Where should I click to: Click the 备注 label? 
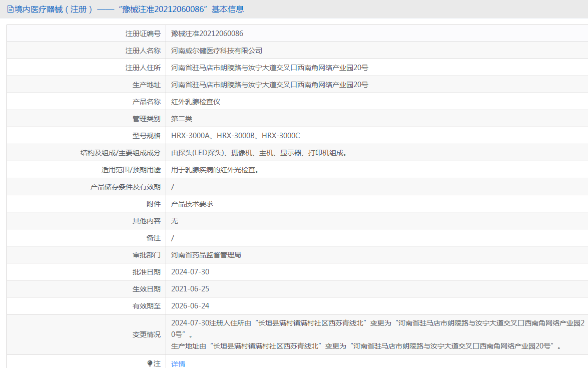(153, 238)
